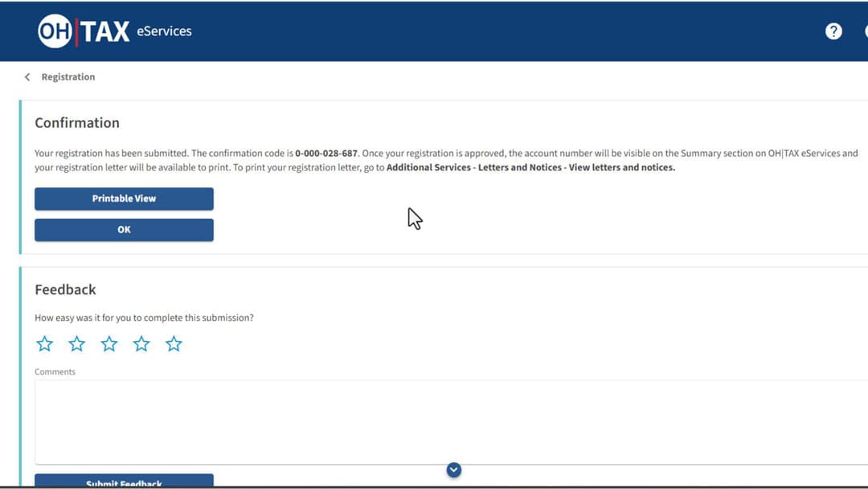Click the Feedback section heading
The height and width of the screenshot is (489, 868).
65,290
